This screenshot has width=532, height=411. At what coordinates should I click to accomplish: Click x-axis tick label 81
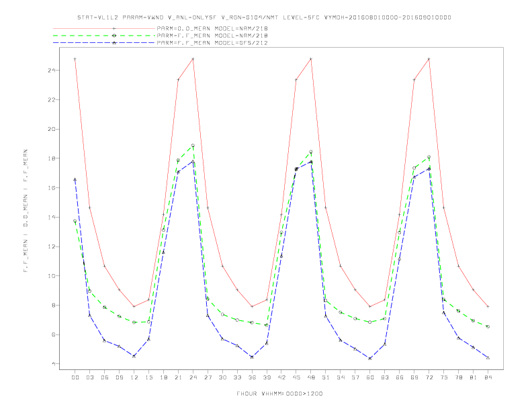474,377
